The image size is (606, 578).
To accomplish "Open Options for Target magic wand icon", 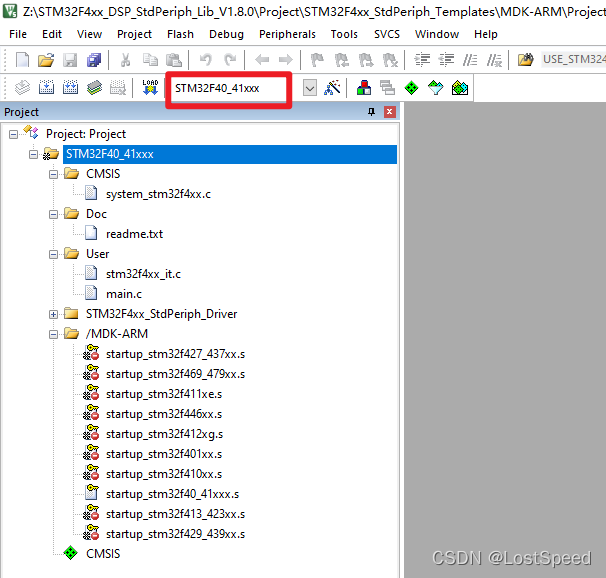I will 332,88.
